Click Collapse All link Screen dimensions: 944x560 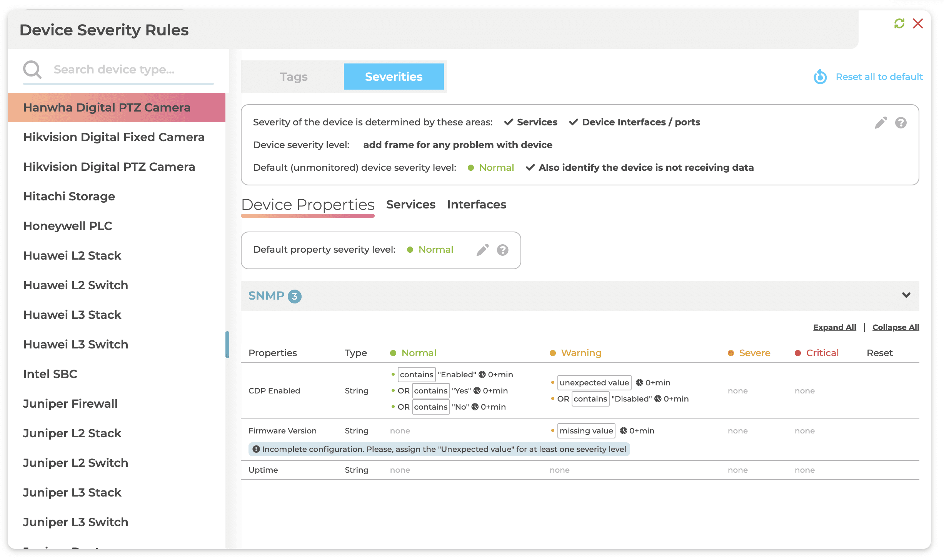pyautogui.click(x=896, y=327)
